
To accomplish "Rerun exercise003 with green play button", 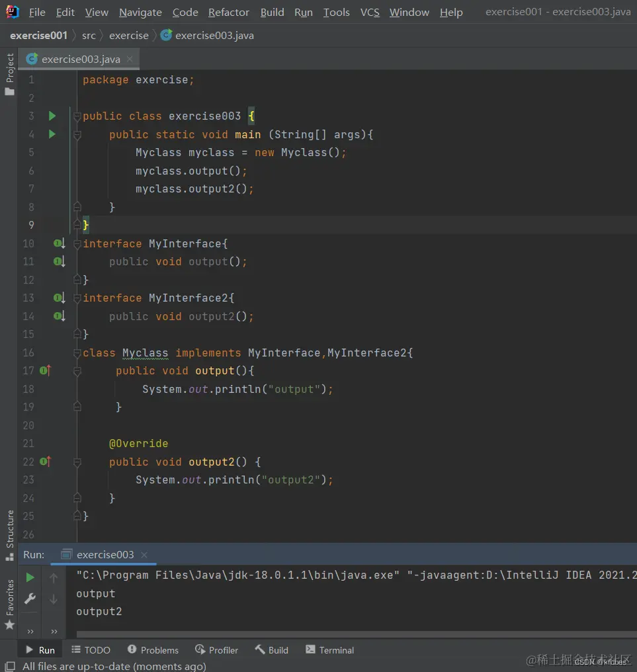I will click(x=30, y=577).
